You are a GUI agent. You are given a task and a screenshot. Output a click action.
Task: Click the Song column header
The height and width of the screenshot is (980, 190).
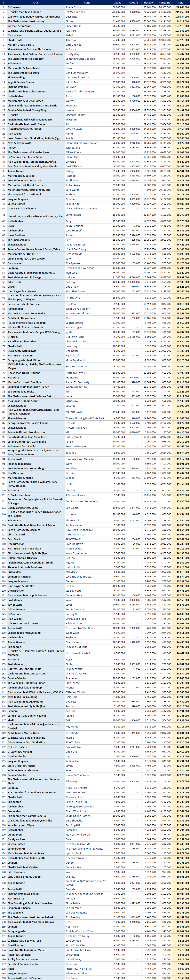tap(87, 3)
